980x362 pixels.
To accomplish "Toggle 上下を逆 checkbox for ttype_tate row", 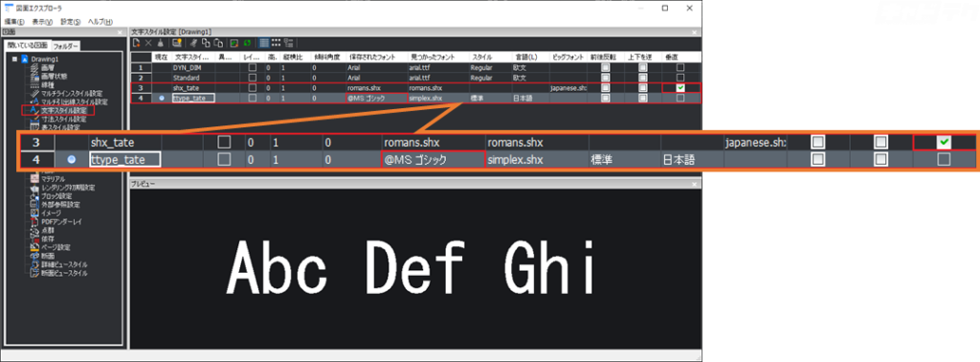I will (642, 98).
